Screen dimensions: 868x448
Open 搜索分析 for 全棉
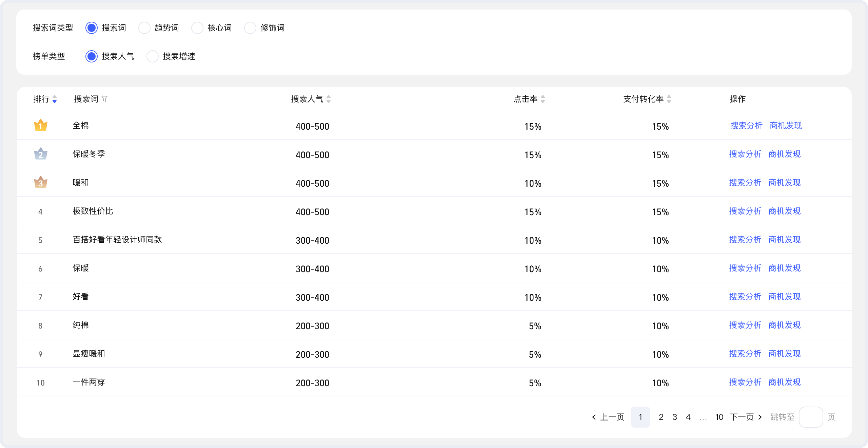746,126
